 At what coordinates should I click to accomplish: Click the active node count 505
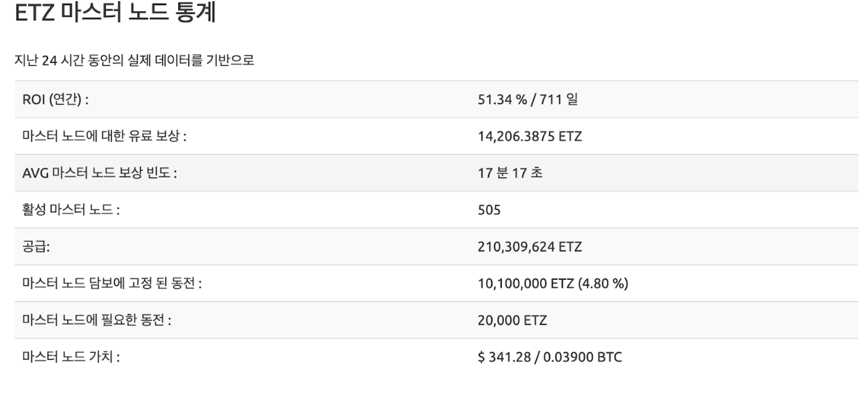pyautogui.click(x=489, y=210)
